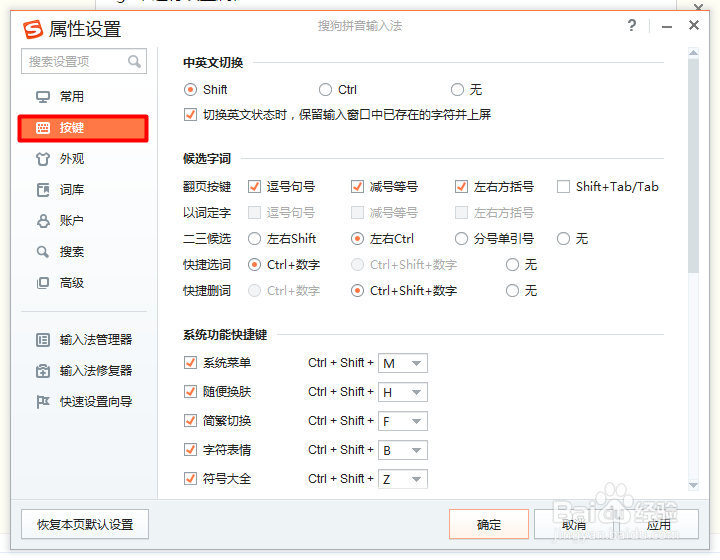720x560 pixels.
Task: Toggle the 简繁切换 shortcut checkbox
Action: click(190, 421)
